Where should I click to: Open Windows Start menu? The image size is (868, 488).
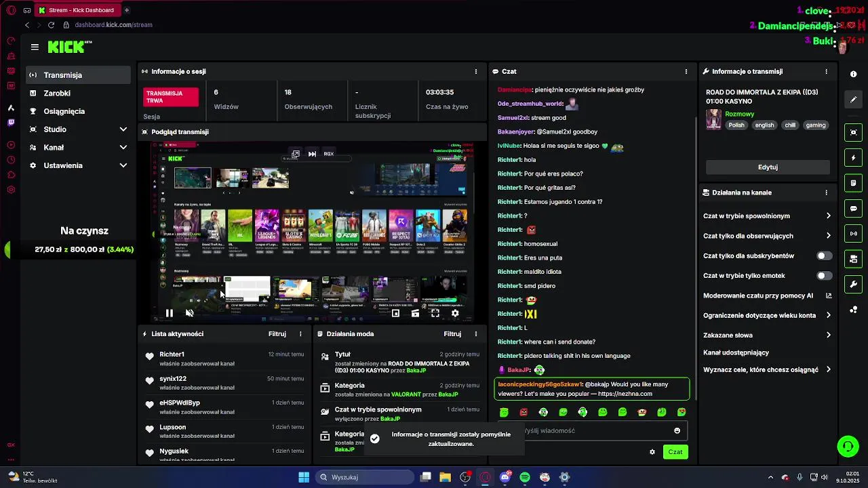(x=304, y=477)
